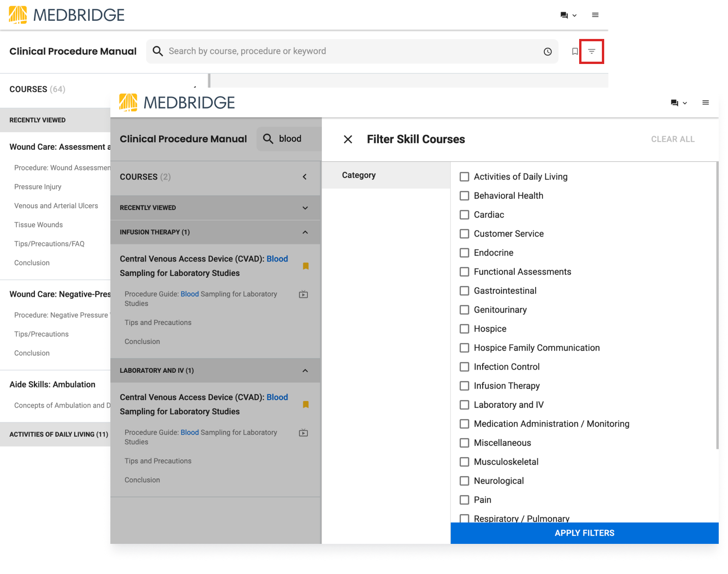The image size is (728, 574).
Task: Select the Endocrine checkbox
Action: (x=464, y=253)
